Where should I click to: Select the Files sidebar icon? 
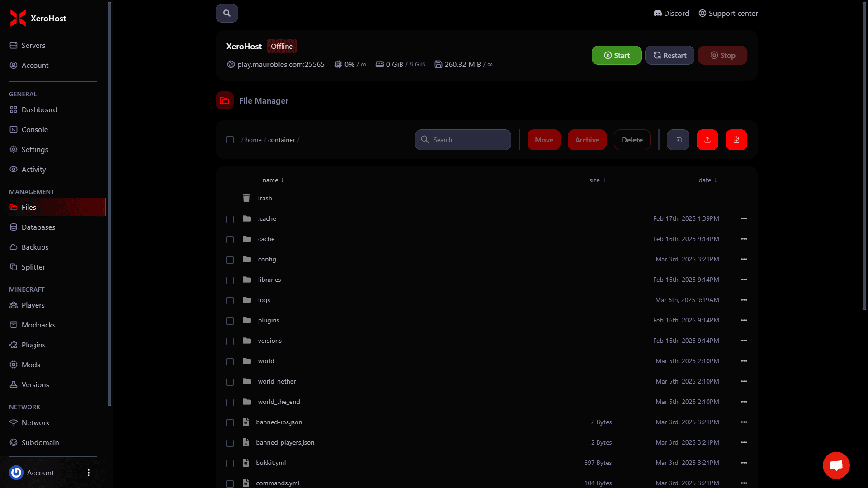coord(14,207)
